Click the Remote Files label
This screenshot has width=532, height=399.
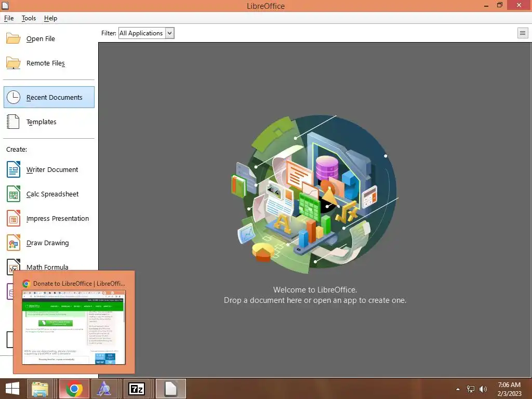coord(46,63)
